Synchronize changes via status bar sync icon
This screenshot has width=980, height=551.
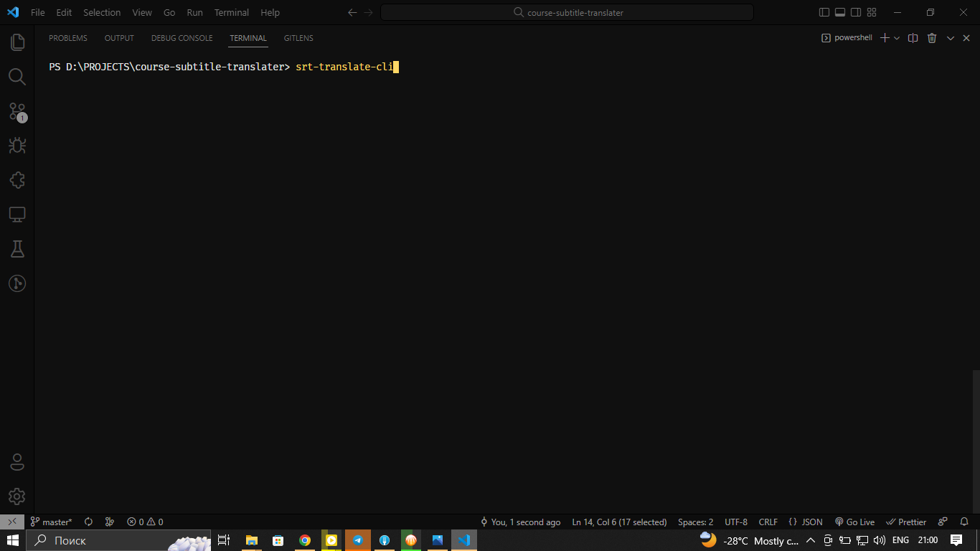[89, 522]
